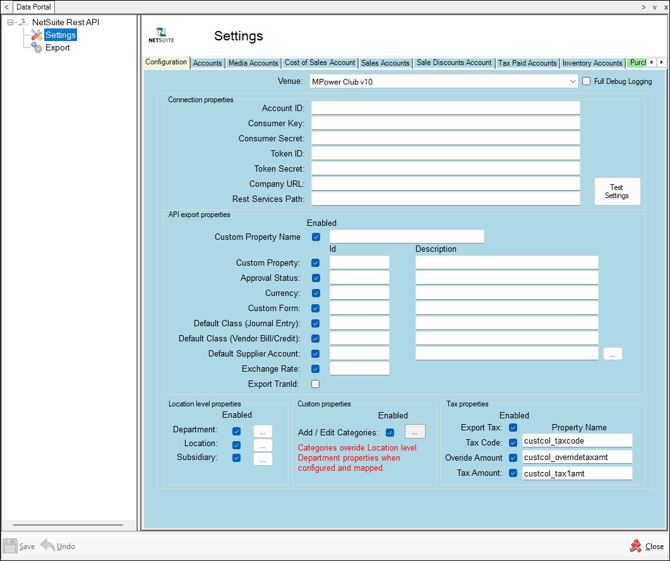The width and height of the screenshot is (670, 561).
Task: Open the Department ellipsis button
Action: (x=263, y=432)
